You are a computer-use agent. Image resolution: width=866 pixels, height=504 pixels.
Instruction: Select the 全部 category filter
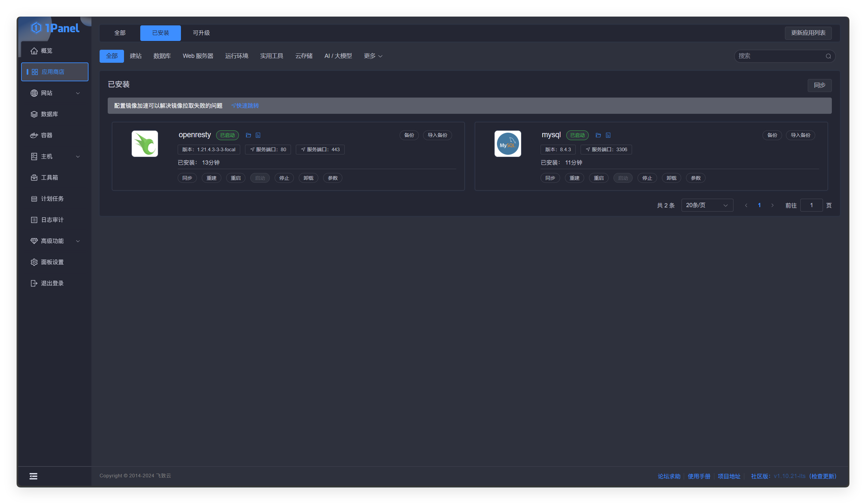point(112,56)
